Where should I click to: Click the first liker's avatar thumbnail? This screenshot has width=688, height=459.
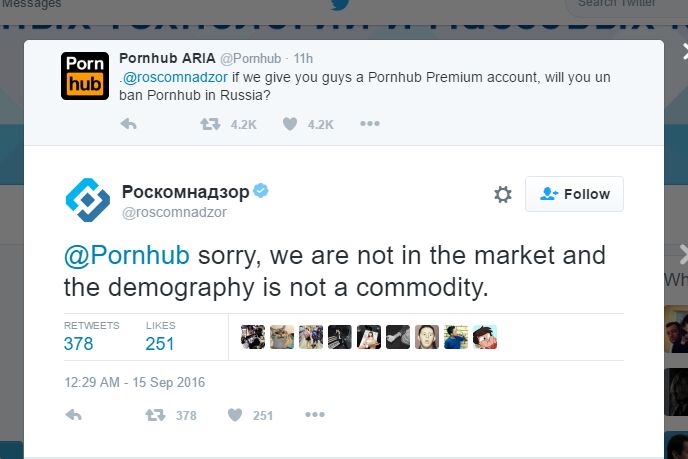coord(253,337)
